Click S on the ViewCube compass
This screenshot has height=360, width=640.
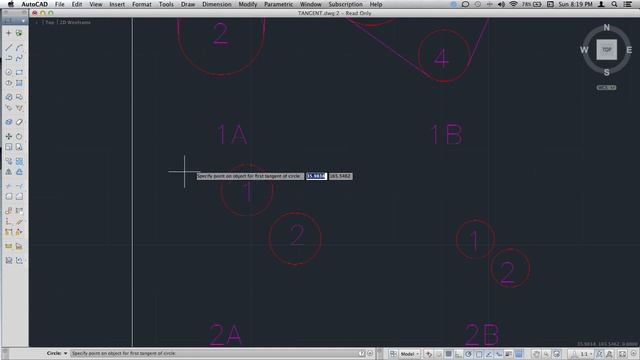coord(607,72)
